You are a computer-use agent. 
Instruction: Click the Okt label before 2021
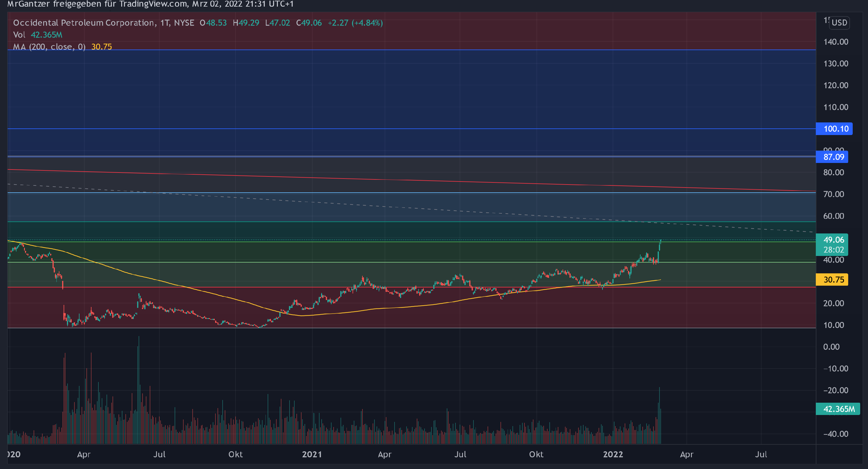point(235,454)
